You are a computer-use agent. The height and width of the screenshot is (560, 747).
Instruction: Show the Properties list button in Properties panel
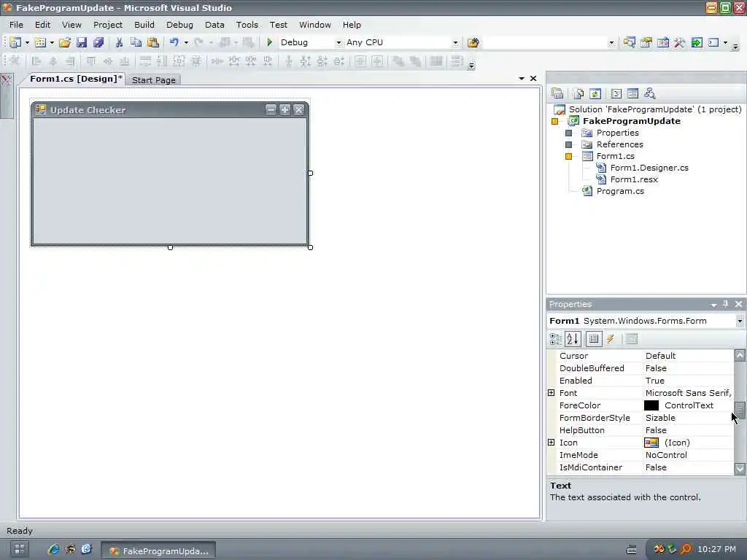(x=594, y=339)
